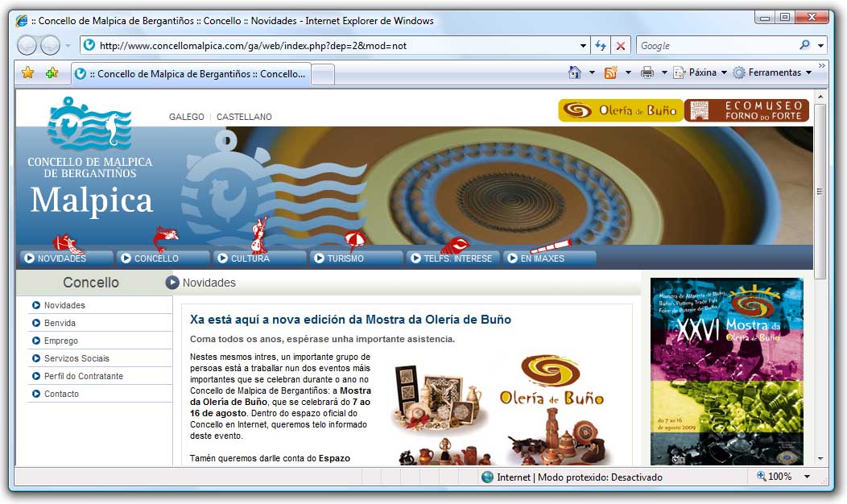Expand the feeds dropdown arrow
The height and width of the screenshot is (504, 847).
pyautogui.click(x=628, y=72)
